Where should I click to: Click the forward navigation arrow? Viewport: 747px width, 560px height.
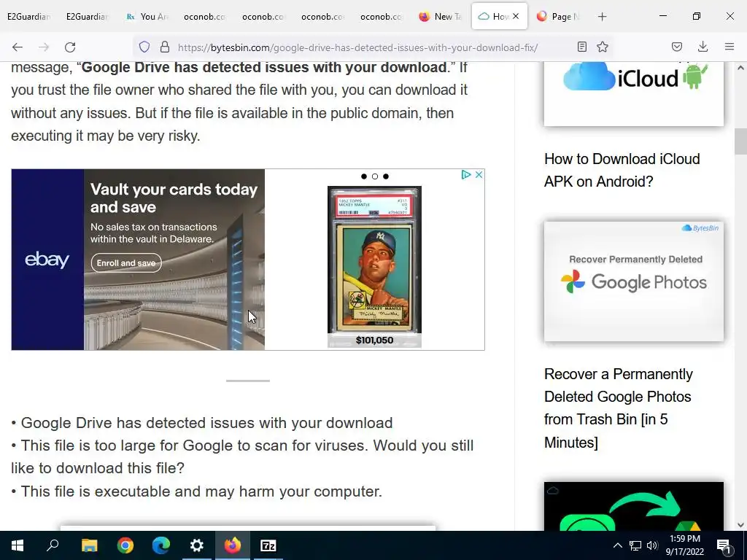44,47
